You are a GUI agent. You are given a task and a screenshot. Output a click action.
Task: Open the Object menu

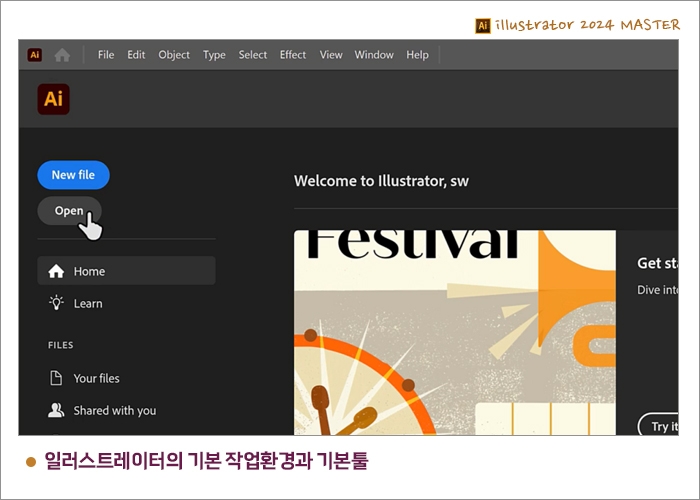pos(174,55)
